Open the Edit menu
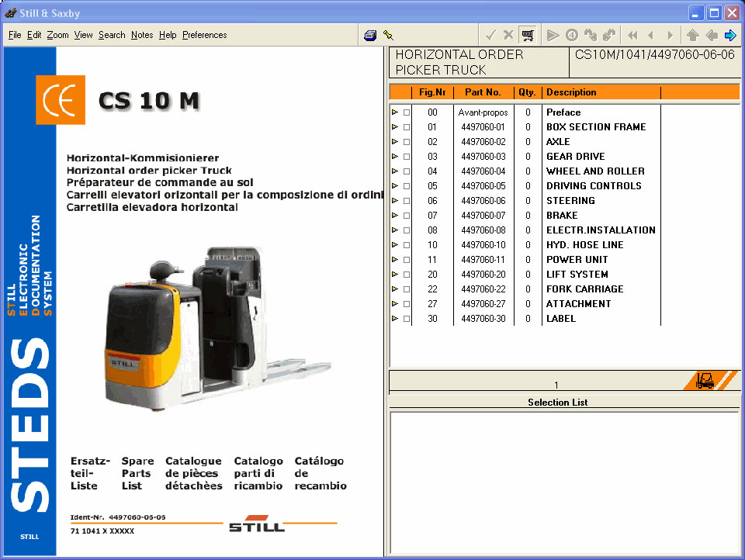Image resolution: width=745 pixels, height=560 pixels. (34, 35)
